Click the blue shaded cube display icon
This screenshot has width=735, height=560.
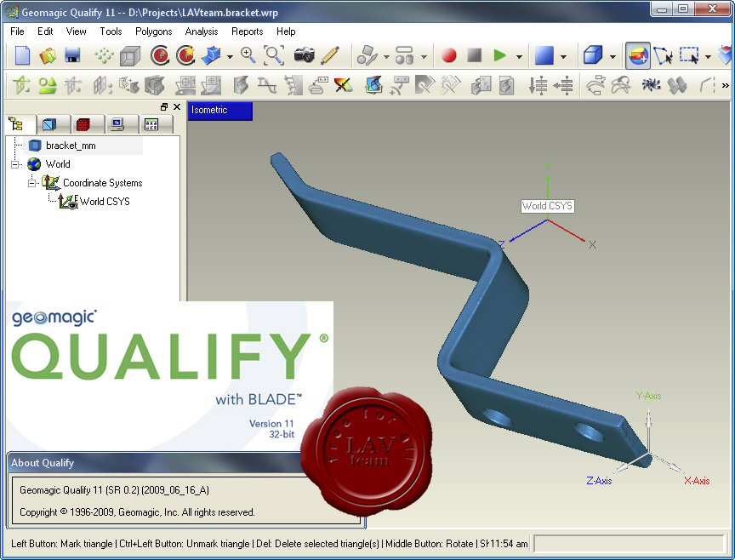pyautogui.click(x=592, y=55)
